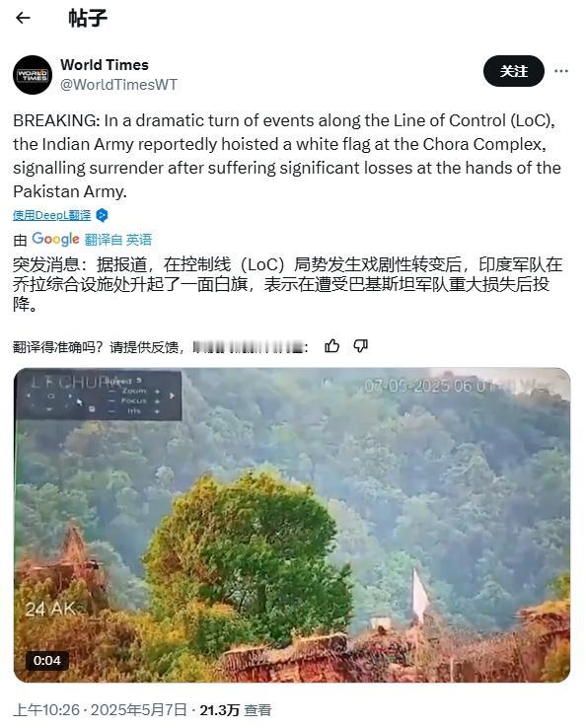
Task: Open the World Times profile avatar
Action: [x=33, y=75]
